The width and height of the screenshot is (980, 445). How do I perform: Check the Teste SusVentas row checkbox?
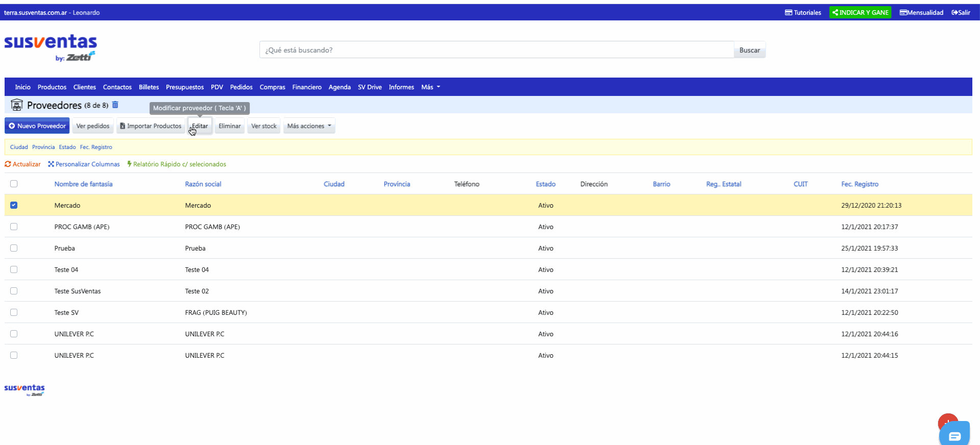(x=14, y=291)
